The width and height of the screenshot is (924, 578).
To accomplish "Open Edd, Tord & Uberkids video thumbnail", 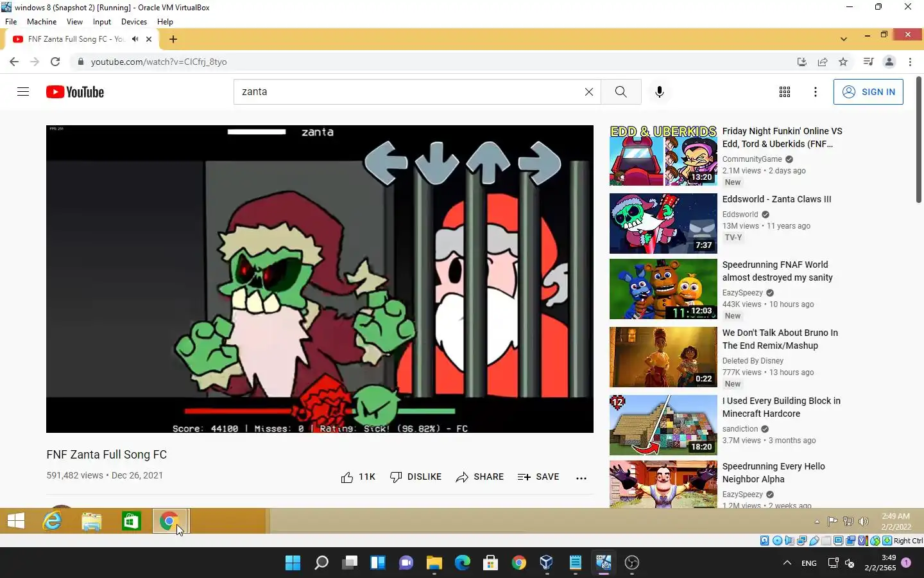I will click(x=663, y=155).
